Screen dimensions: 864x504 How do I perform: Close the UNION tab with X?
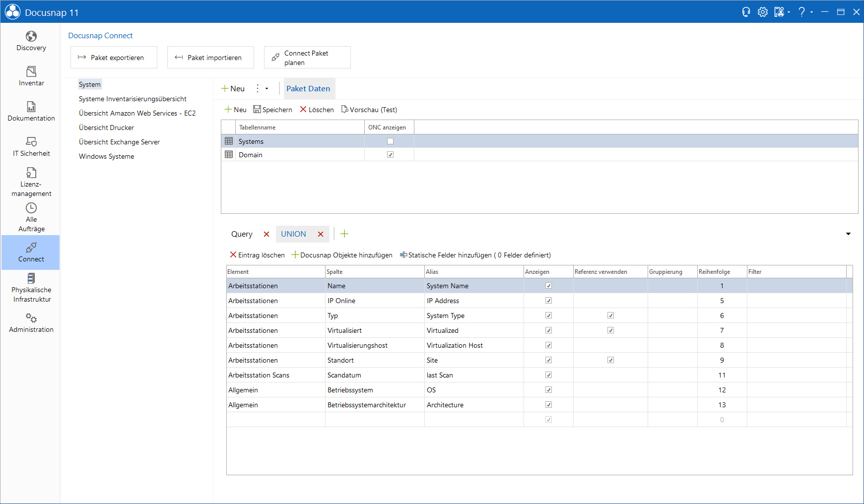(x=321, y=234)
